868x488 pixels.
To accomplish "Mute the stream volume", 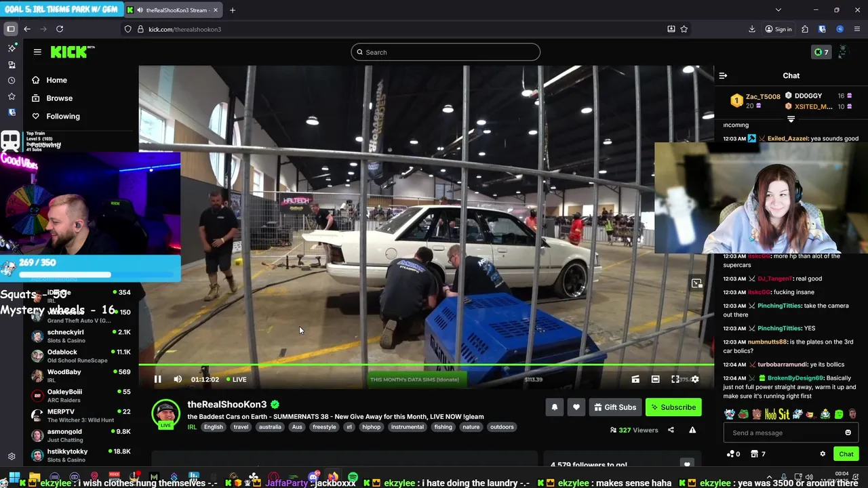I will pos(178,380).
